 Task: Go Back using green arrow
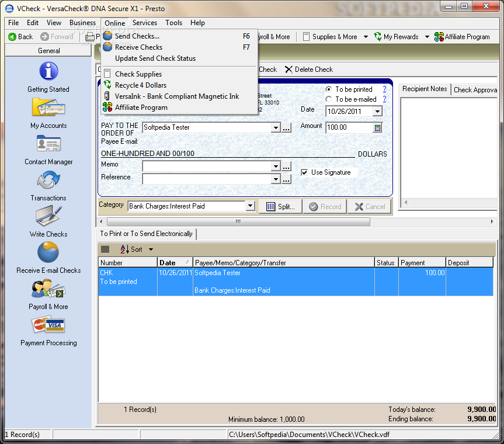(x=12, y=37)
